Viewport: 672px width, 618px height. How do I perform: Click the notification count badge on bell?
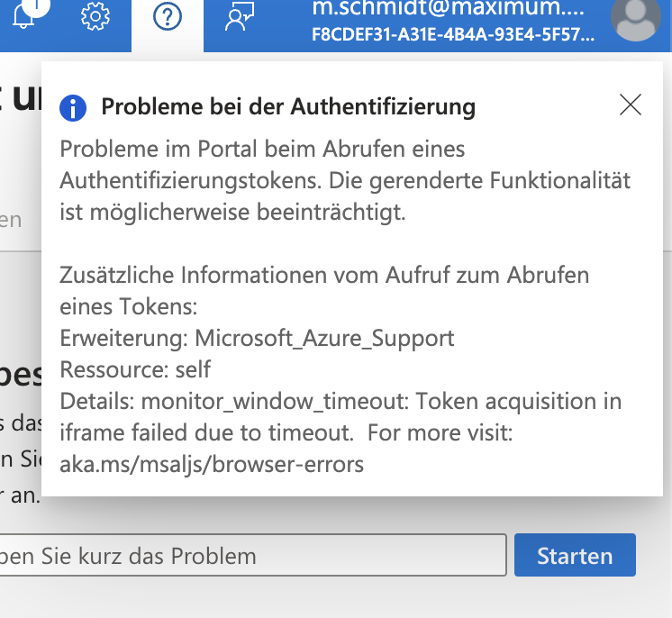tap(36, 6)
